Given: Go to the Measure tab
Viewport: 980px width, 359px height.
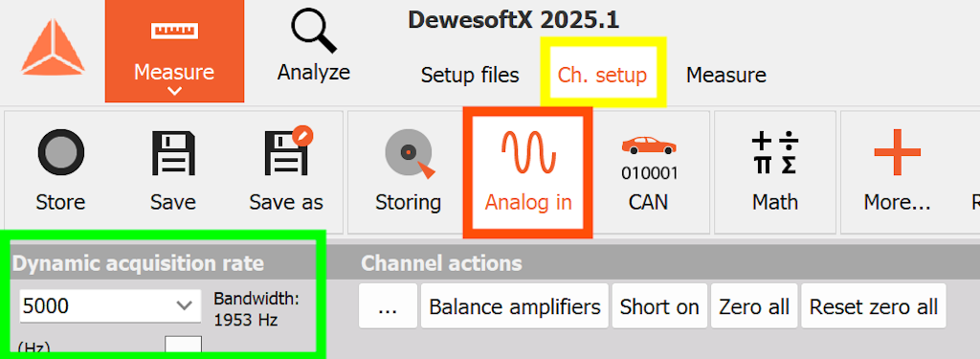Looking at the screenshot, I should click(726, 76).
